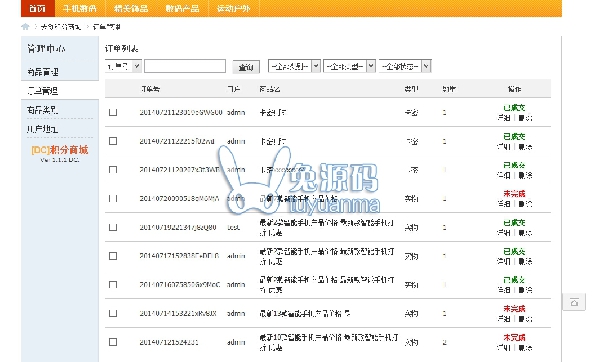Select 订单管理 in the sidebar
The width and height of the screenshot is (600, 362).
(43, 91)
